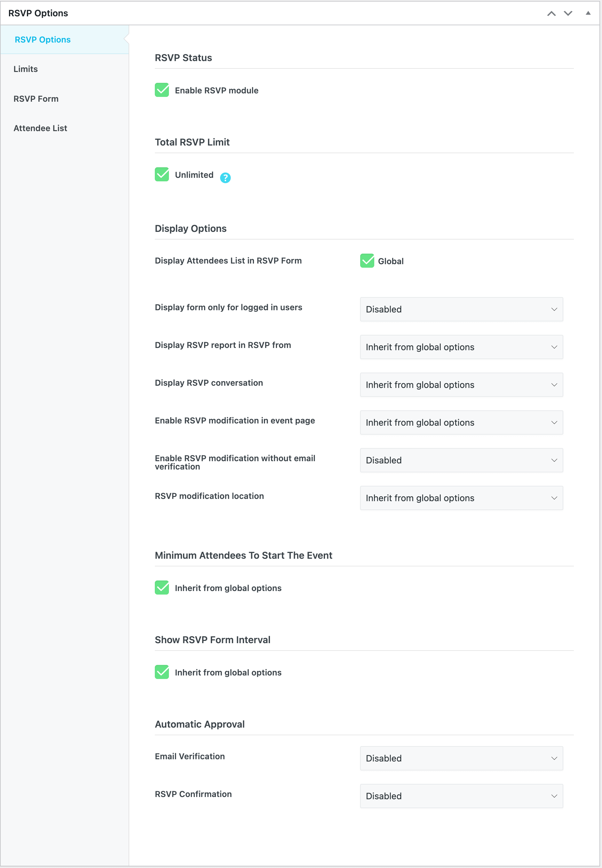Open the RSVP Form tab

pyautogui.click(x=36, y=99)
